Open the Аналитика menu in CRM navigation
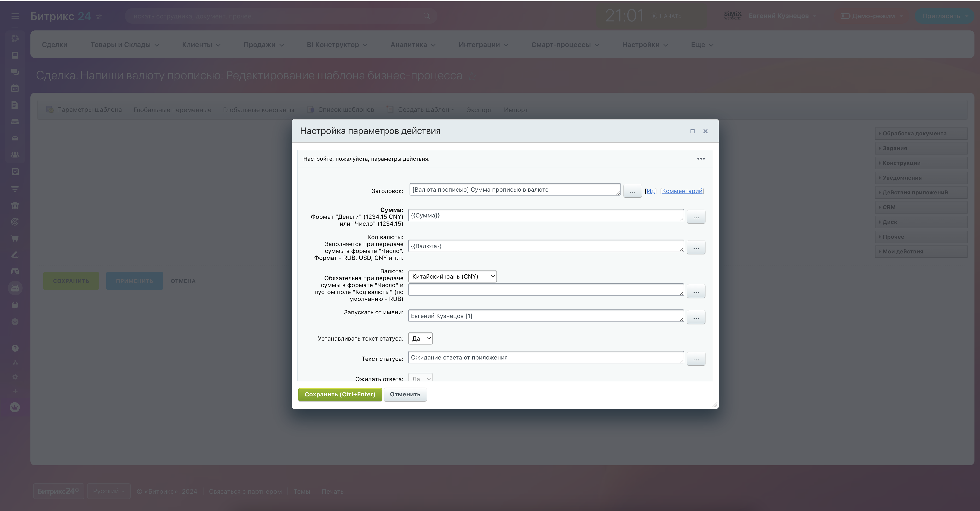The height and width of the screenshot is (511, 980). coord(413,45)
